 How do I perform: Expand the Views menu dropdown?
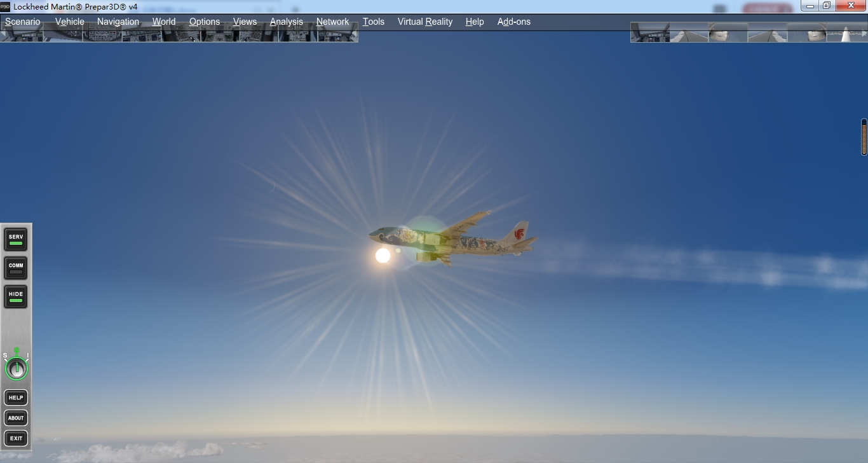245,22
